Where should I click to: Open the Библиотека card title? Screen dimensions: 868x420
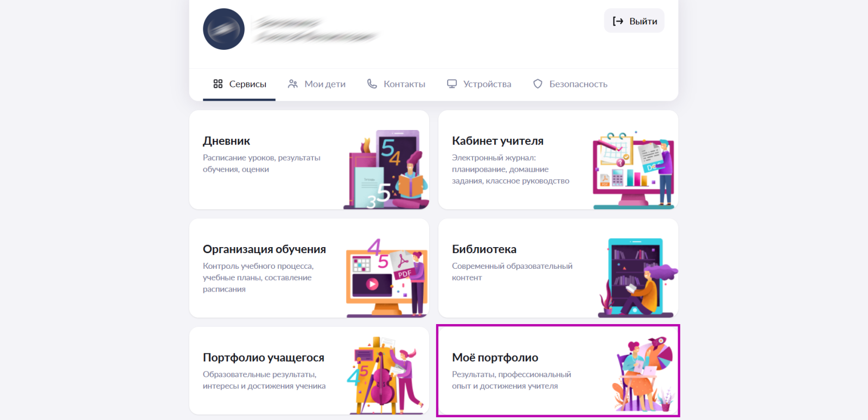[484, 249]
